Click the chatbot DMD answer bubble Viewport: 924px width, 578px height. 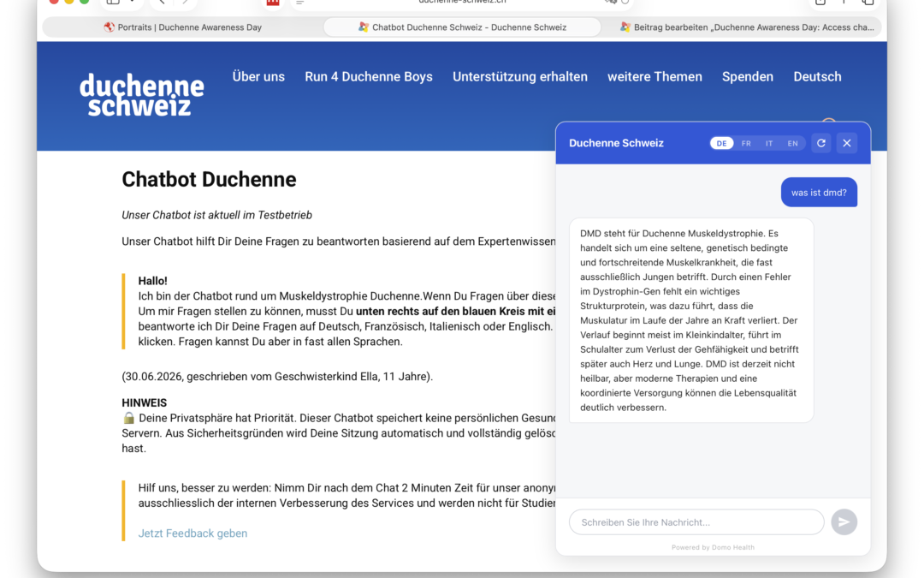click(x=691, y=320)
